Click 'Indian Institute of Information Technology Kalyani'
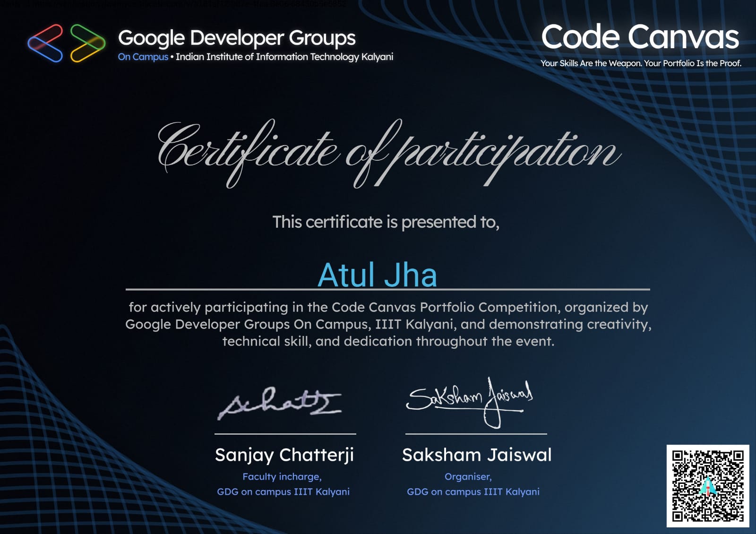Image resolution: width=756 pixels, height=534 pixels. (x=284, y=57)
